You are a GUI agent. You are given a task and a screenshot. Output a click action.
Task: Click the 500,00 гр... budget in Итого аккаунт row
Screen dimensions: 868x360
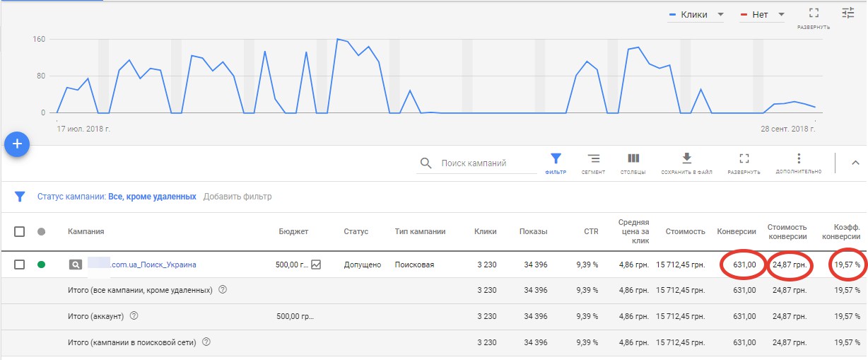tap(294, 316)
